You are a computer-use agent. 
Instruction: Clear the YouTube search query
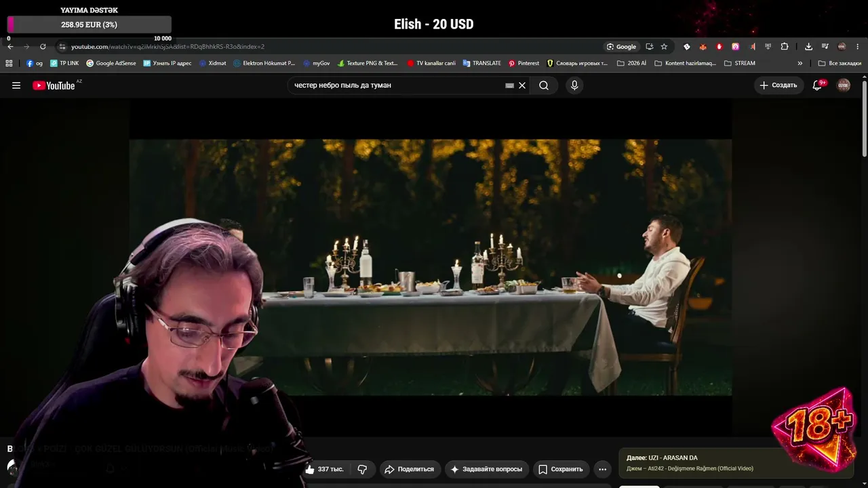click(x=522, y=85)
